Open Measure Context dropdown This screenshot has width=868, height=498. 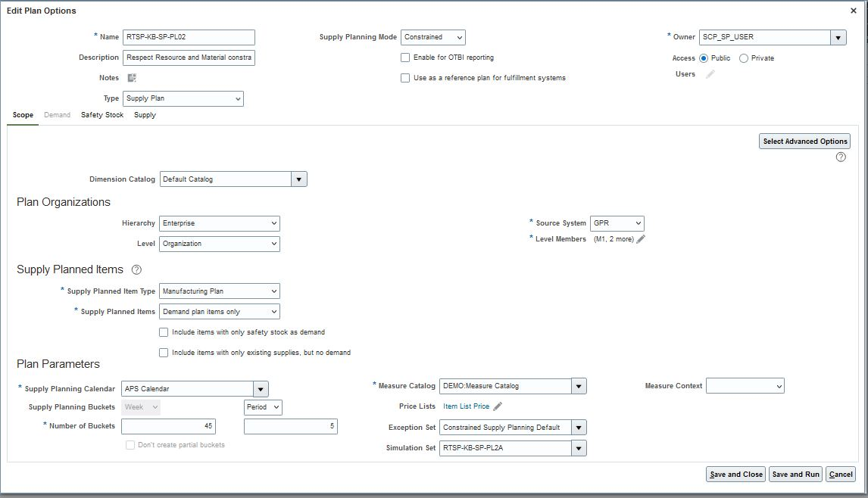point(745,386)
